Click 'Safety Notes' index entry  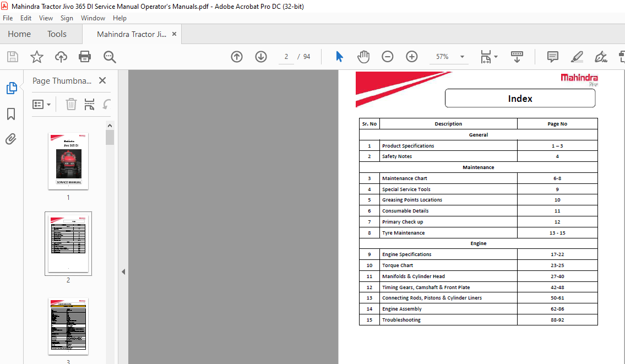click(396, 156)
